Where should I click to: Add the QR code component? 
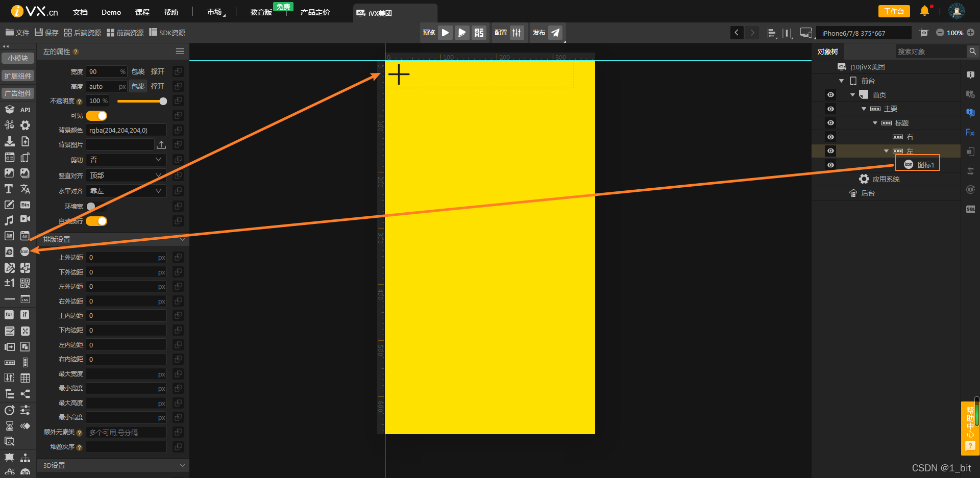25,283
